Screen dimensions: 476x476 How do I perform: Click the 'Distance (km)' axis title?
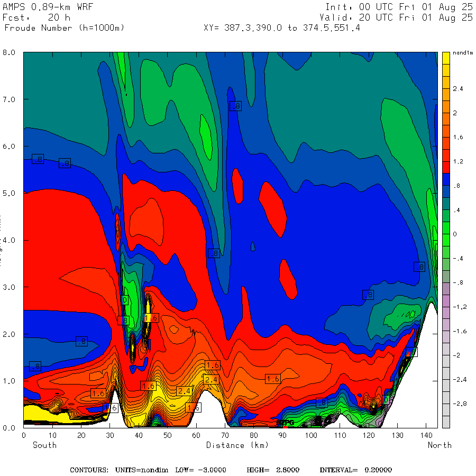coord(237,445)
